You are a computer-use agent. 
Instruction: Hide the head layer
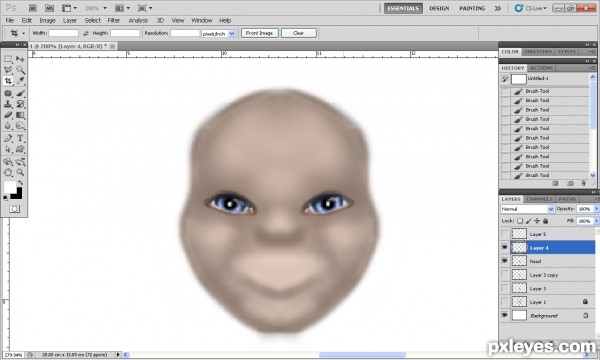(x=505, y=261)
